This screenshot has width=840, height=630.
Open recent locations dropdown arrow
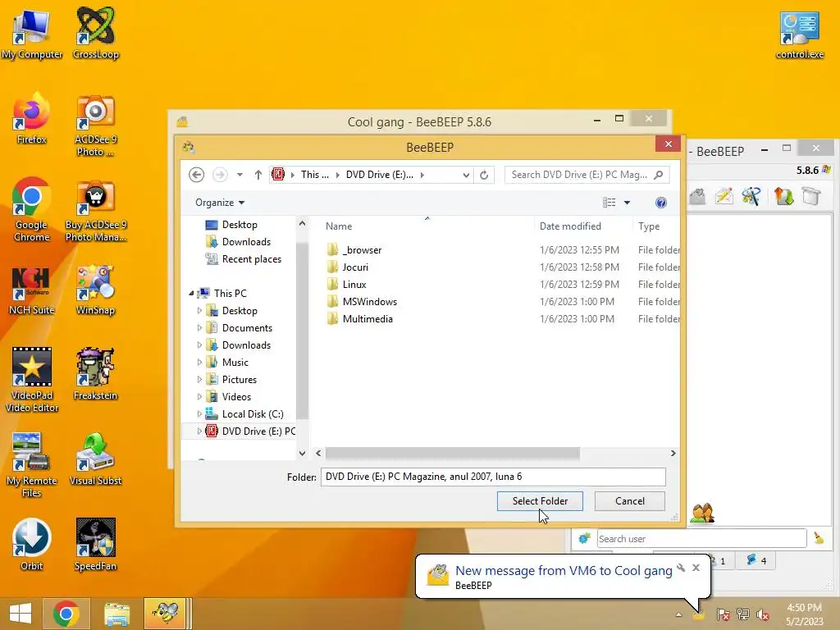tap(240, 175)
